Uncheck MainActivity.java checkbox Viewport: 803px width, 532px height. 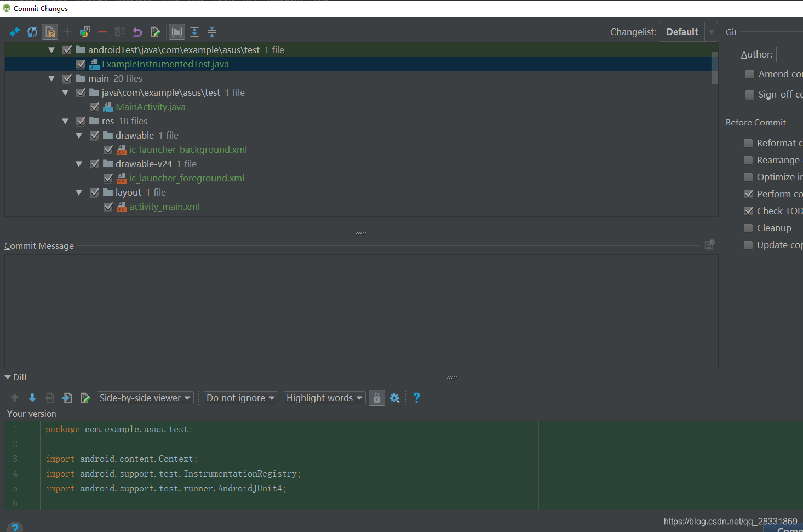click(x=95, y=107)
